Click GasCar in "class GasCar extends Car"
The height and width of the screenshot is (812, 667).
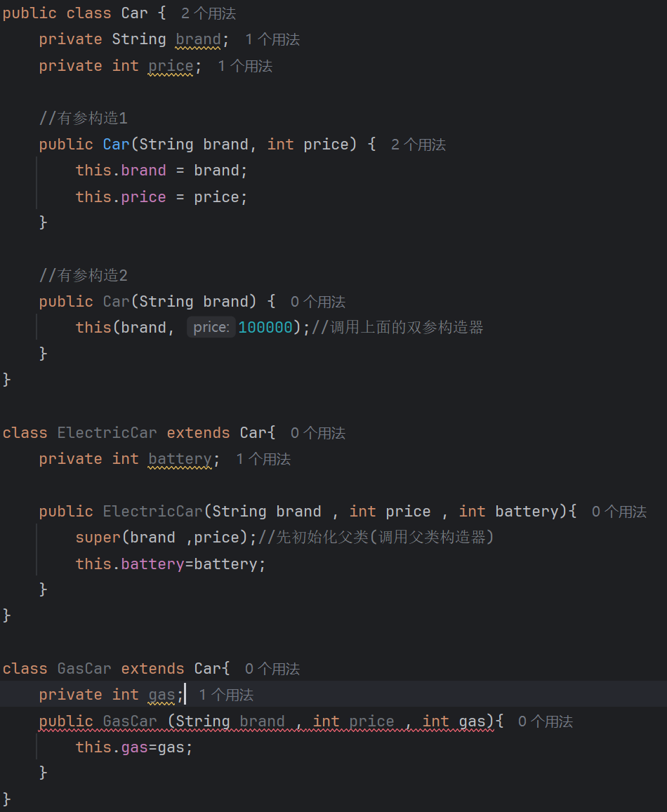(x=84, y=669)
